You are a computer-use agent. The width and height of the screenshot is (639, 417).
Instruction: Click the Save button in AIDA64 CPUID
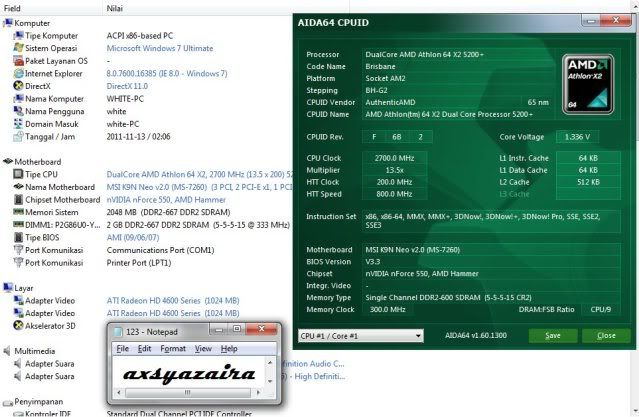tap(553, 335)
